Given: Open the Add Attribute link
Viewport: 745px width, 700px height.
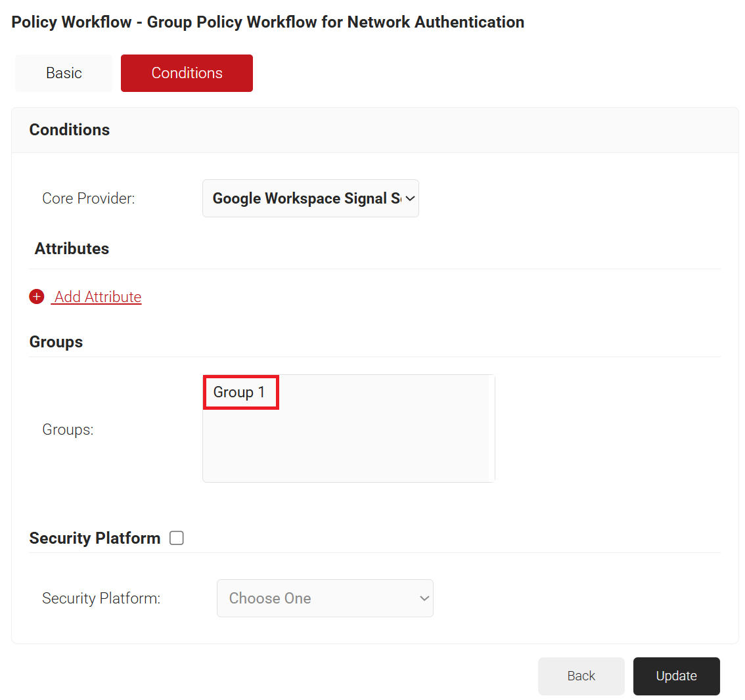Looking at the screenshot, I should click(x=98, y=297).
